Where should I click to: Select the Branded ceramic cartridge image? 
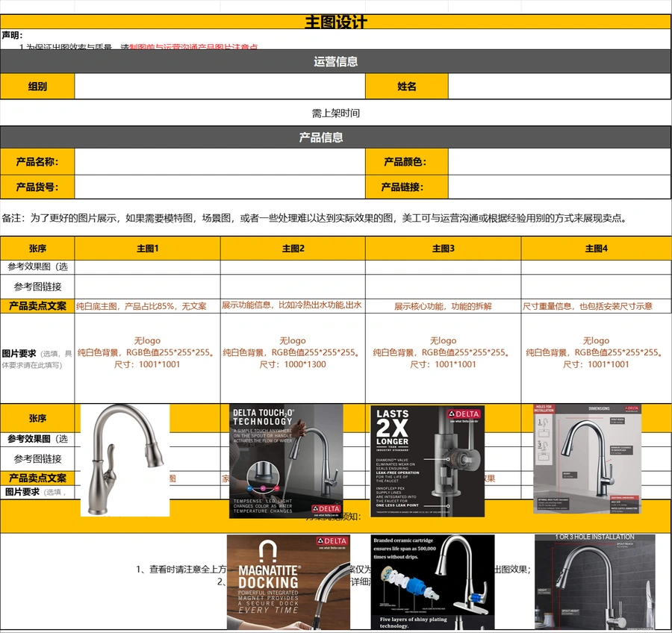click(x=432, y=582)
